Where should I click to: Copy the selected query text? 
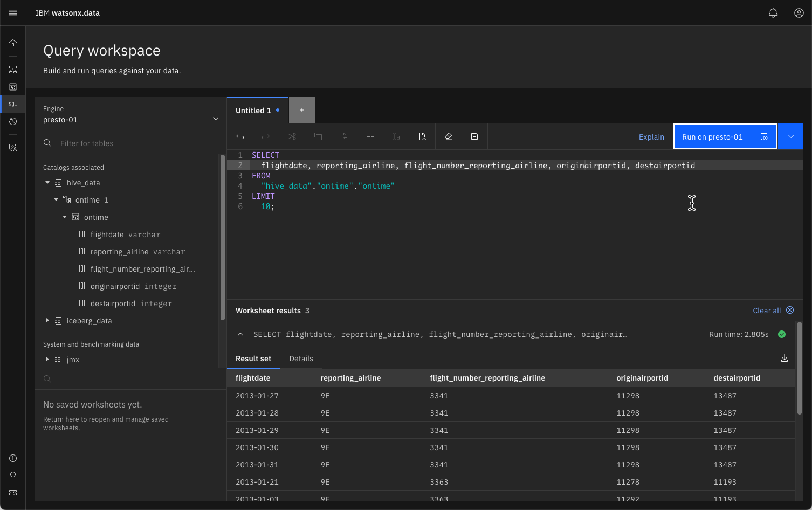click(x=318, y=136)
